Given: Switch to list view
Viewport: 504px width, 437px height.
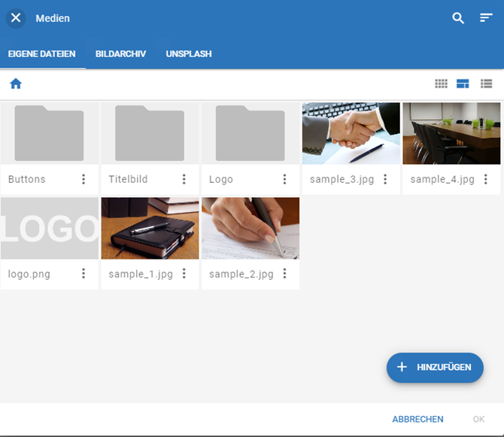Looking at the screenshot, I should (x=486, y=83).
